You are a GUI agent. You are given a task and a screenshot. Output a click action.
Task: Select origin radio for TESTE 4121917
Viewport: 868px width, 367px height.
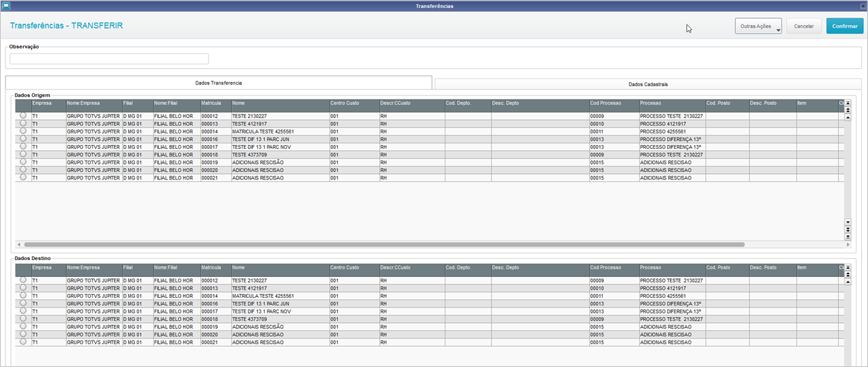click(x=23, y=123)
